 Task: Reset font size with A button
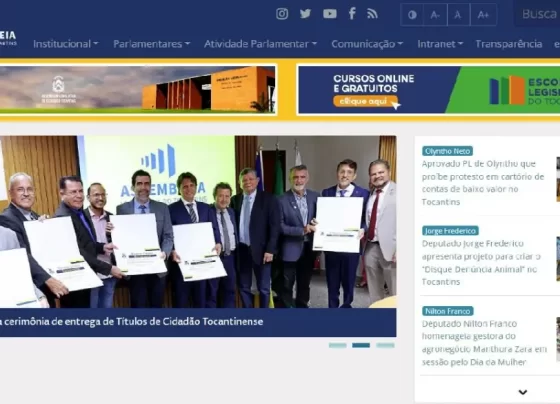click(458, 15)
